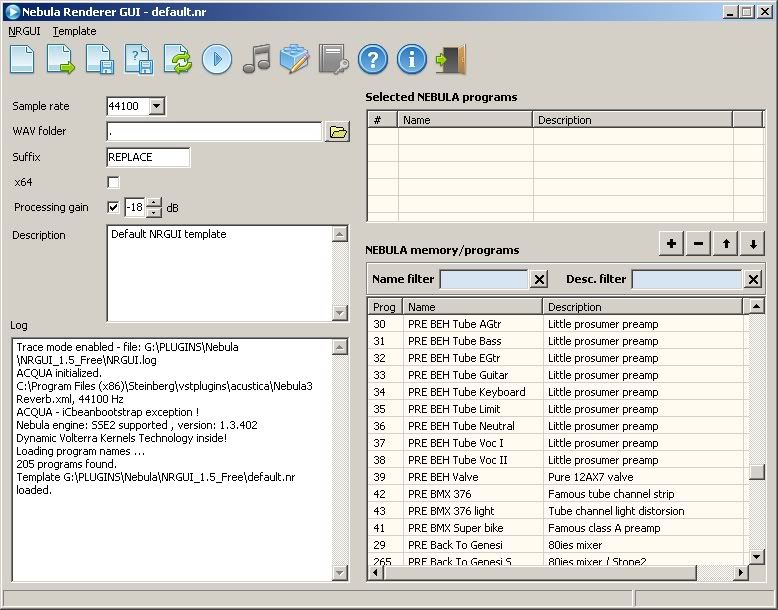Add program with the plus button

pyautogui.click(x=671, y=243)
